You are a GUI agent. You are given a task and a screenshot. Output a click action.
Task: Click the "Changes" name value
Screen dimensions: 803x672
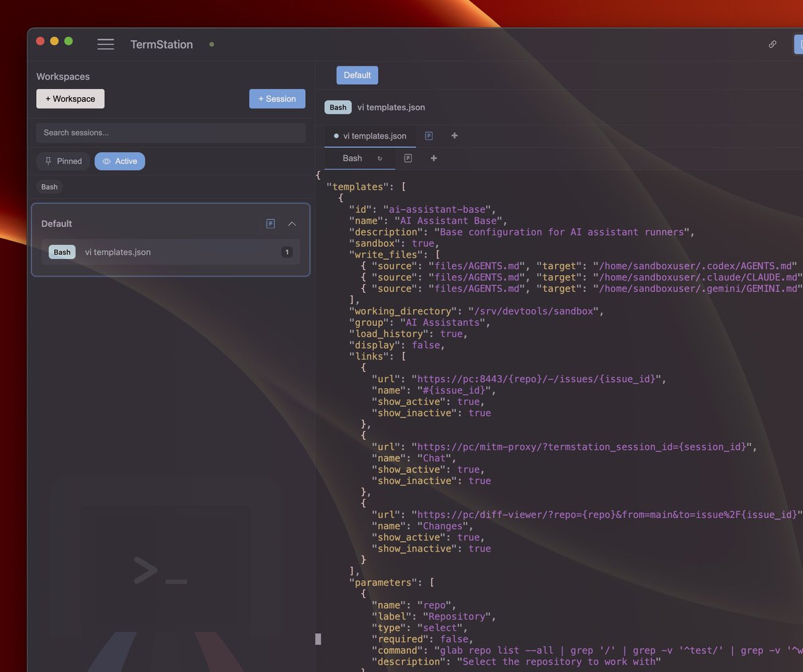pyautogui.click(x=442, y=526)
